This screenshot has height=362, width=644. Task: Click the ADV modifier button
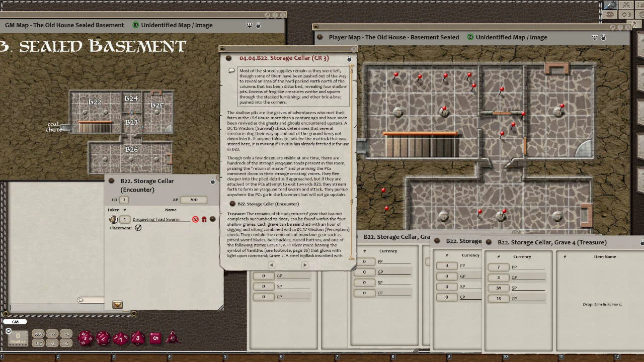pyautogui.click(x=38, y=334)
